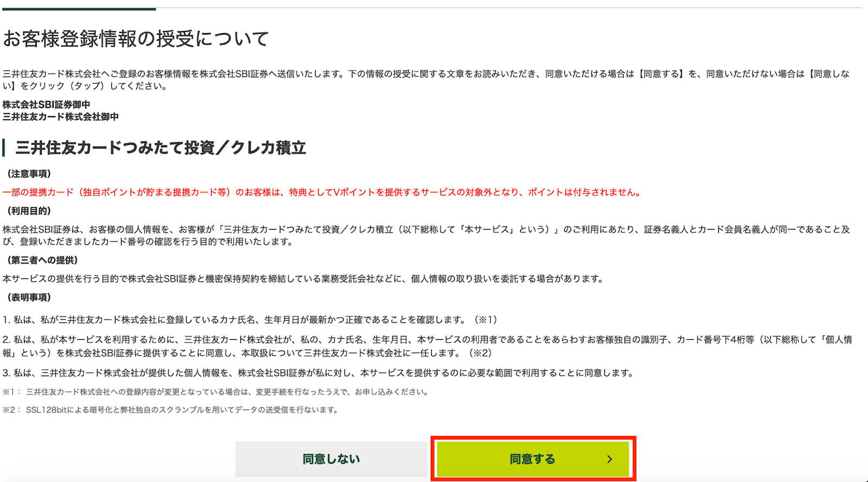Click declaration item 1 about カナ氏名 accuracy
Image resolution: width=868 pixels, height=482 pixels.
pyautogui.click(x=250, y=320)
